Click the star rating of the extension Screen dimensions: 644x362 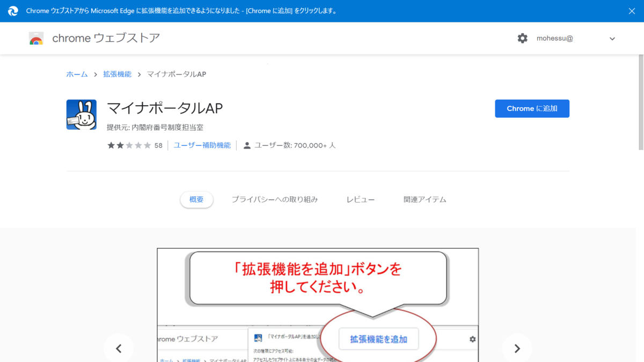[x=129, y=145]
